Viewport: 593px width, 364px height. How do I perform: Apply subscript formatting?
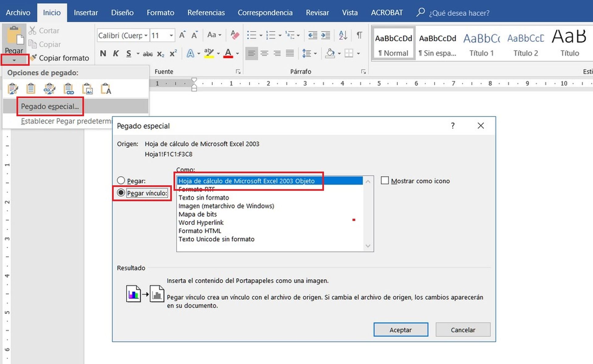(x=160, y=54)
